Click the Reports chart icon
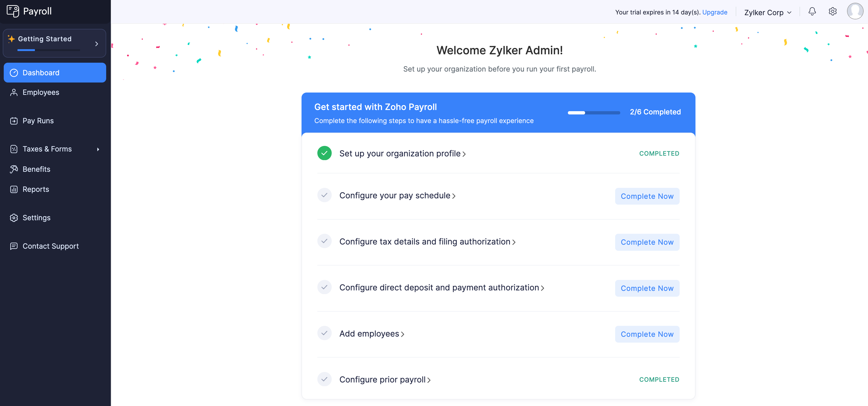The image size is (868, 406). pyautogui.click(x=14, y=189)
